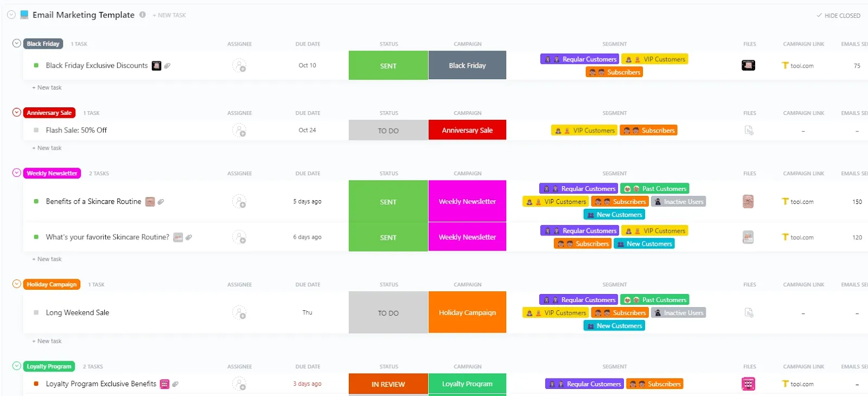The height and width of the screenshot is (396, 868).
Task: Open the Black Friday file thumbnail
Action: click(749, 65)
